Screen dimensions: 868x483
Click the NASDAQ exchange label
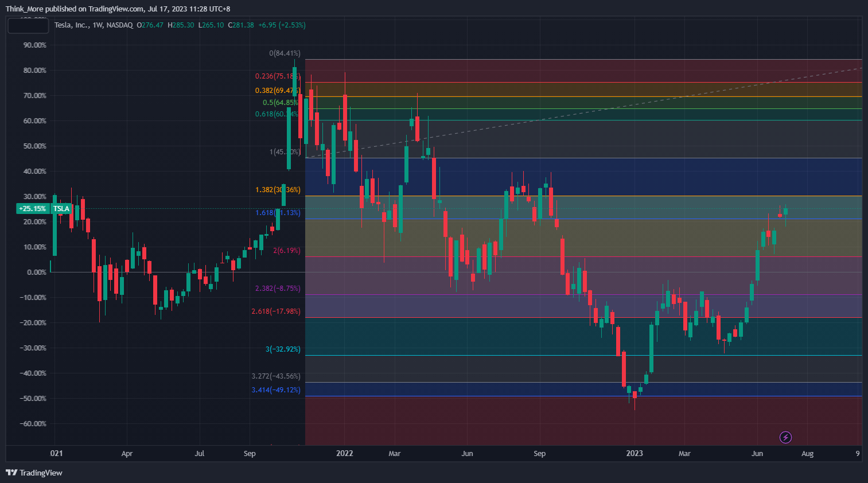tap(120, 25)
